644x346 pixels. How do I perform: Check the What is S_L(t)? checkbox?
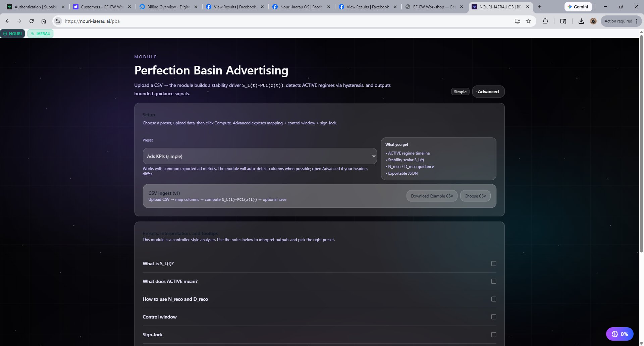(x=493, y=264)
